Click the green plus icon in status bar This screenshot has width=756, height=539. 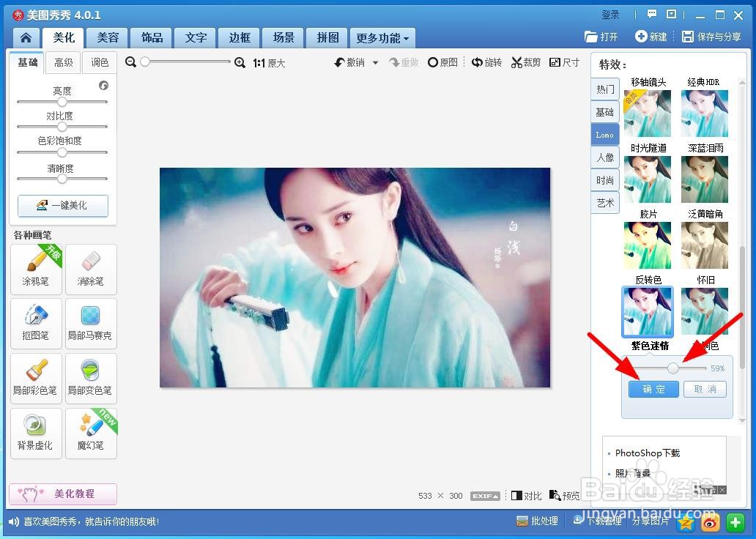[x=735, y=522]
